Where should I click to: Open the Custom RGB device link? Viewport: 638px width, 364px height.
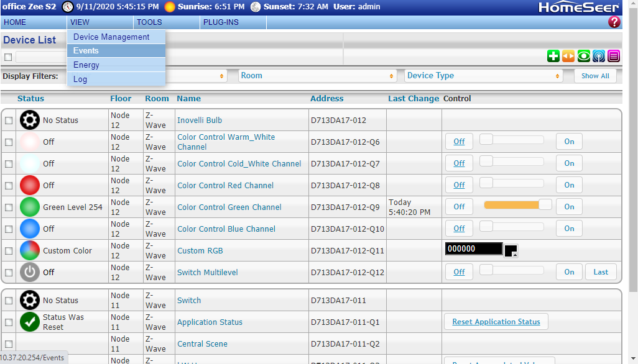tap(200, 251)
